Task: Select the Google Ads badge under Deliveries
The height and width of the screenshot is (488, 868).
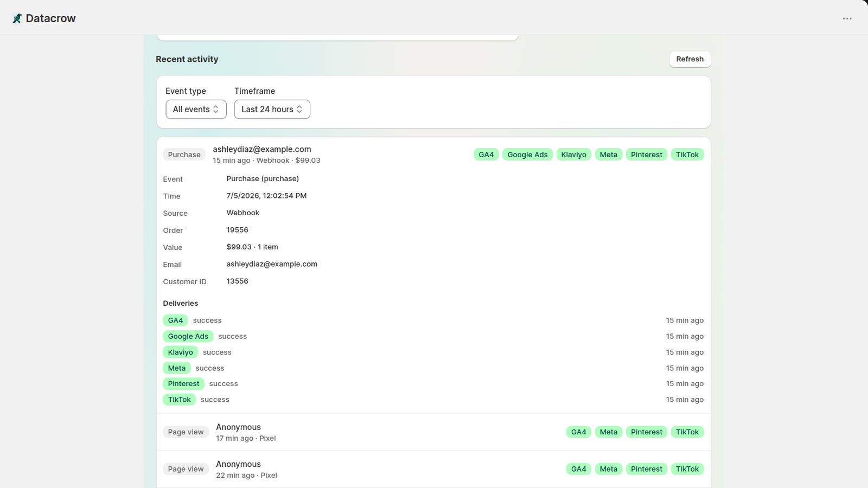Action: pos(188,336)
